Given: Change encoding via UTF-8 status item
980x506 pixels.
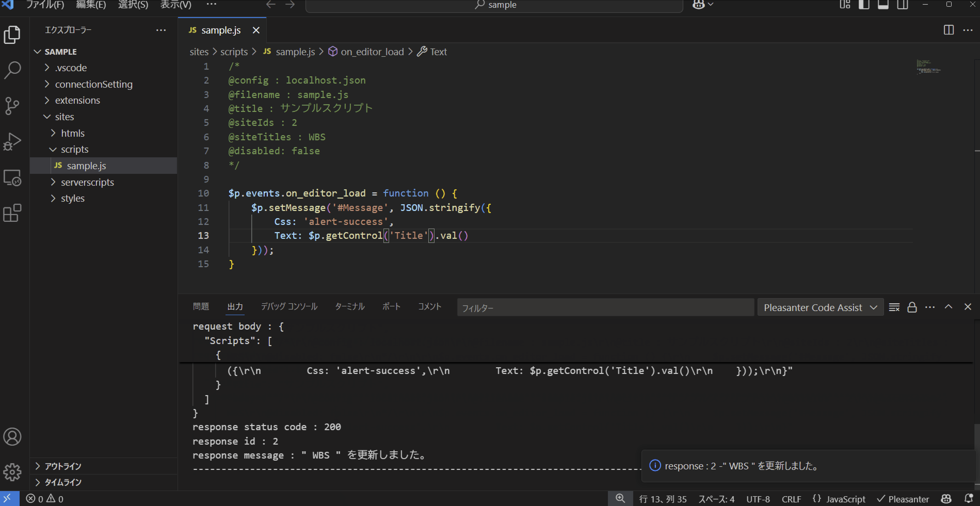Looking at the screenshot, I should pyautogui.click(x=758, y=499).
